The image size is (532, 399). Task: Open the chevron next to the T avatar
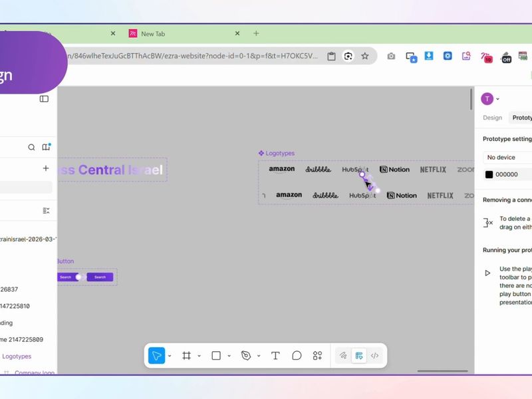coord(497,99)
